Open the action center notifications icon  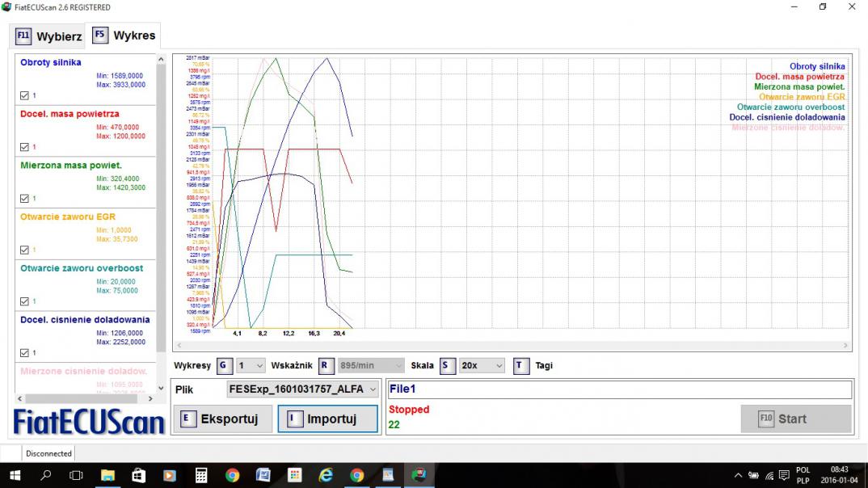point(784,475)
